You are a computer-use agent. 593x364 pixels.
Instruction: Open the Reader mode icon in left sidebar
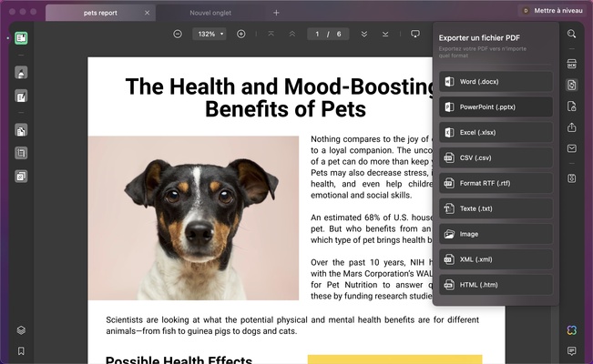21,38
